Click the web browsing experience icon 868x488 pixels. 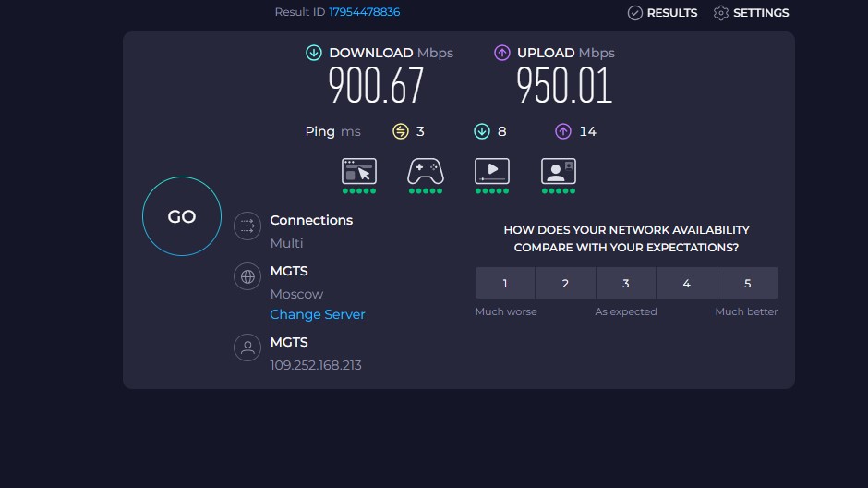click(358, 171)
